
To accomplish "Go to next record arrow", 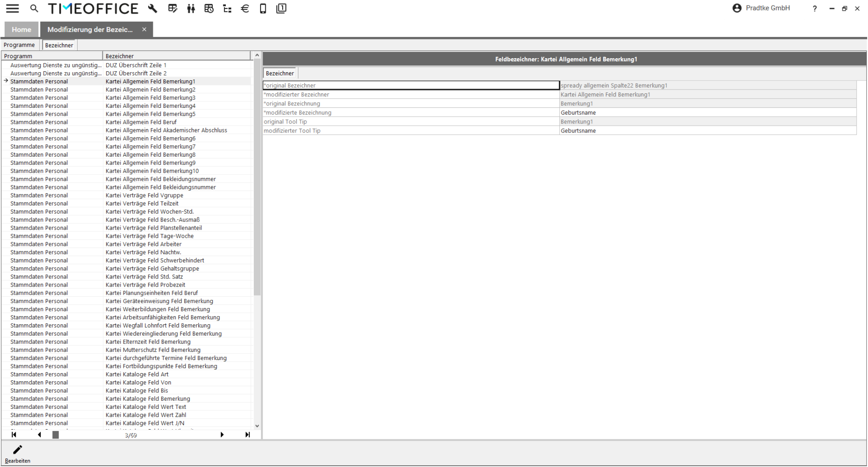I will pyautogui.click(x=222, y=435).
